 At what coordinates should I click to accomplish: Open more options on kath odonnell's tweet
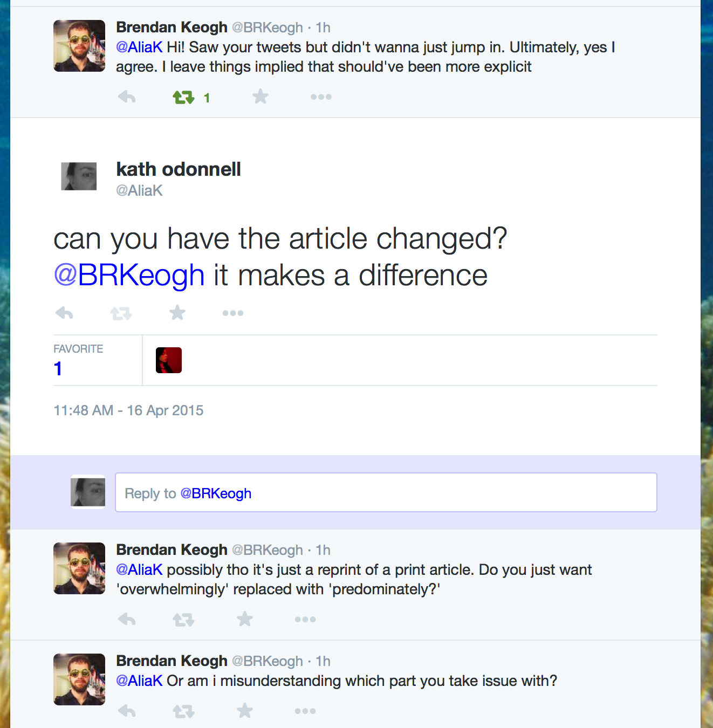233,313
